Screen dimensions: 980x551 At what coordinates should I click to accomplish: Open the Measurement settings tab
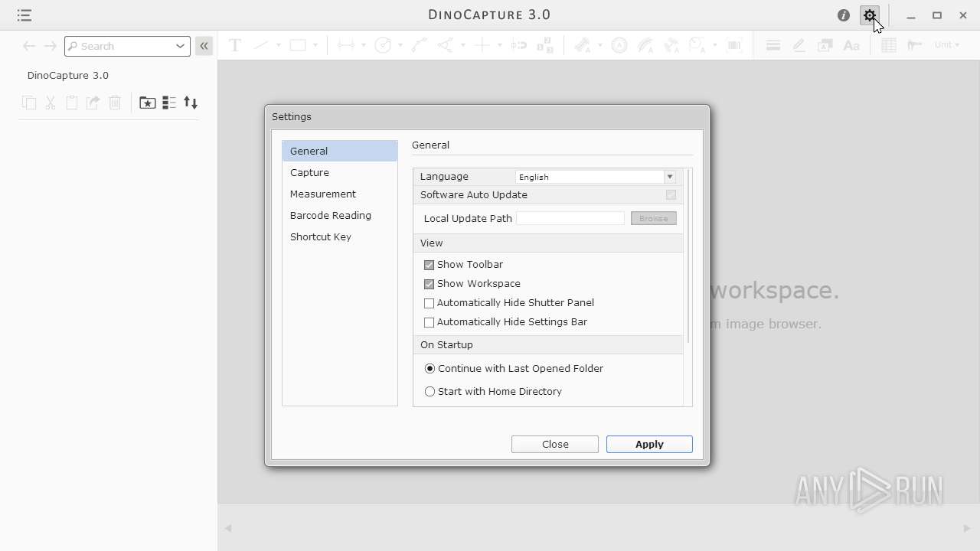[x=340, y=194]
